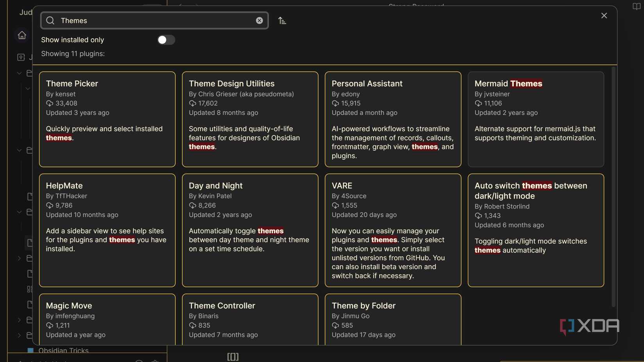Click 'Showing 11 plugins:' text
The image size is (644, 362).
click(73, 53)
